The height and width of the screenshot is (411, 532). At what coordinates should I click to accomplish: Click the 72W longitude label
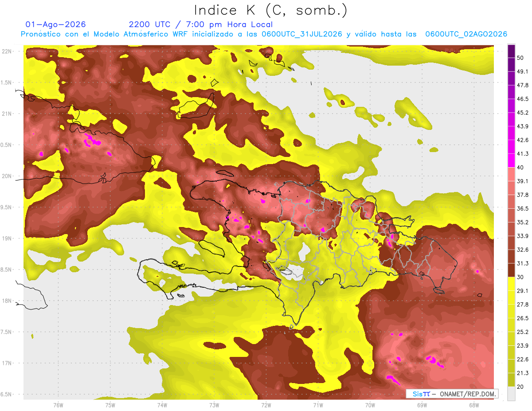click(266, 405)
